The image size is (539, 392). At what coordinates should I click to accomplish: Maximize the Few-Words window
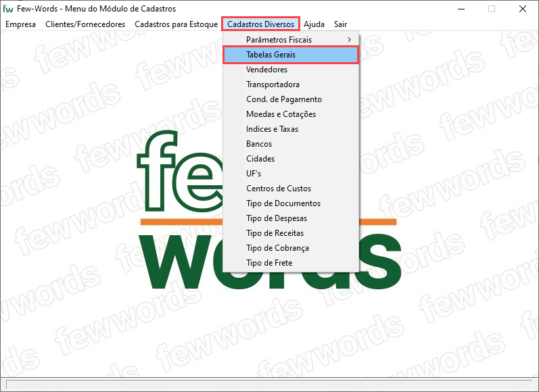point(492,9)
